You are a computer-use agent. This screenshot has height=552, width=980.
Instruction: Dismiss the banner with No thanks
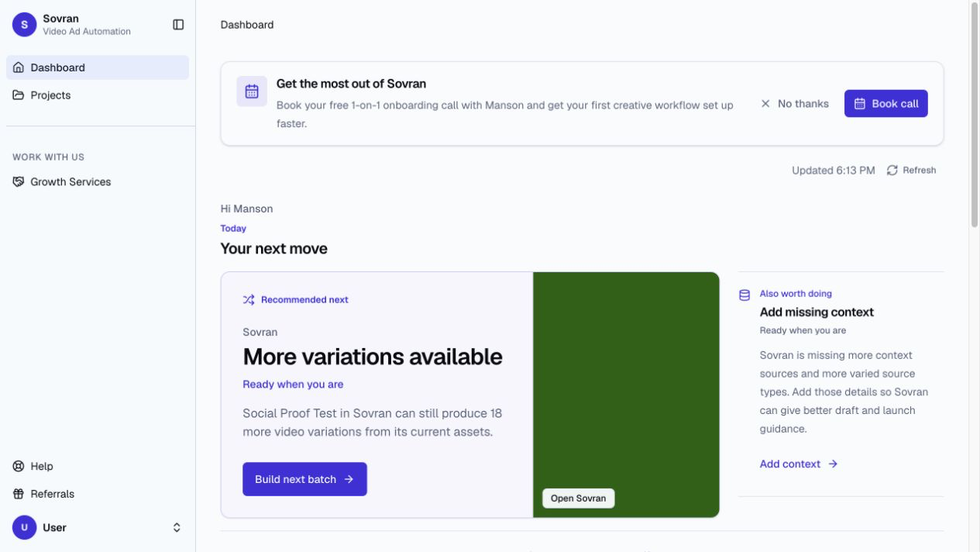tap(795, 104)
